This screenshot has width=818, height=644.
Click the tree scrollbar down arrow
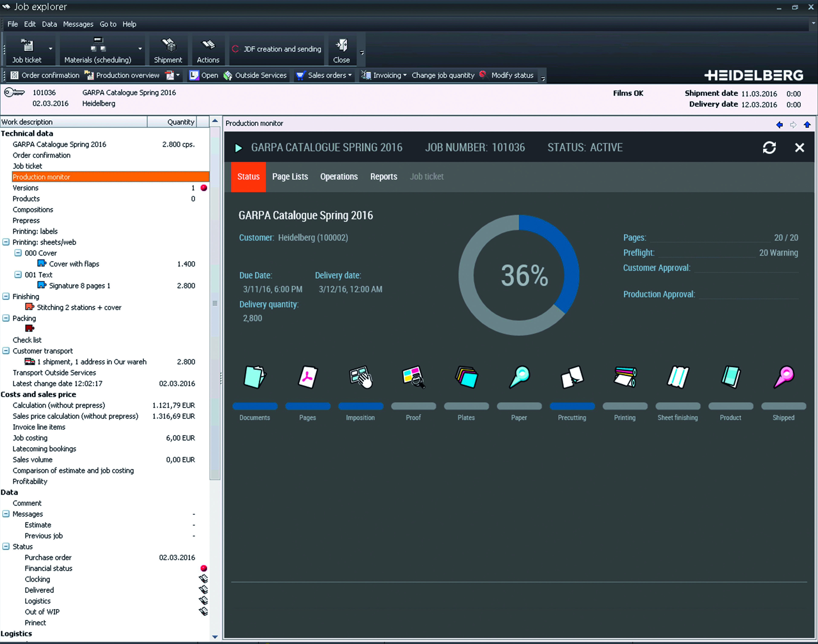tap(215, 637)
